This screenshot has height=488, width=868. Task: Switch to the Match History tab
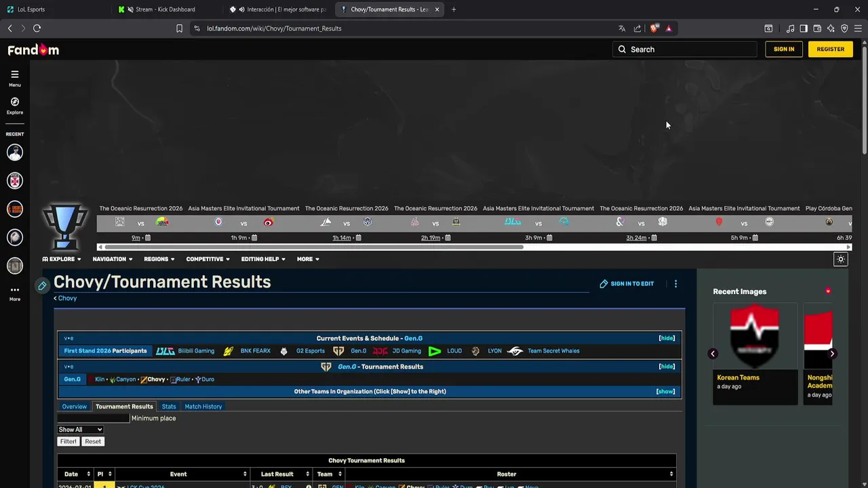tap(203, 407)
